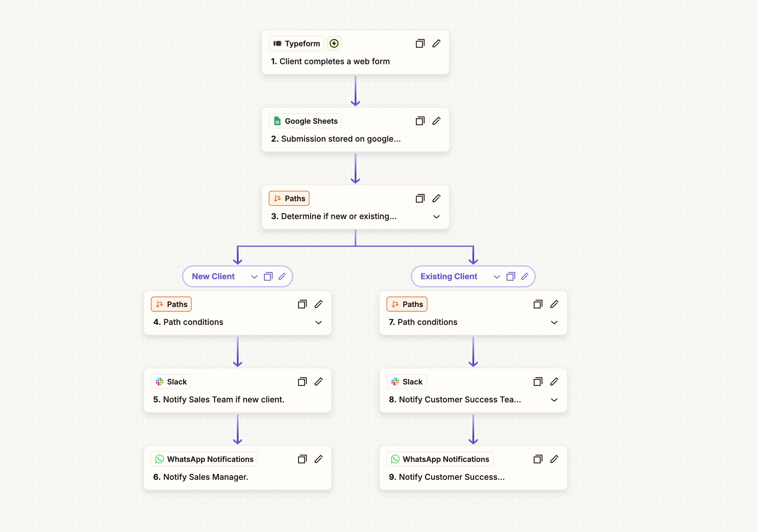Click the edit pencil on Typeform step
Screen dimensions: 757x532
(436, 44)
